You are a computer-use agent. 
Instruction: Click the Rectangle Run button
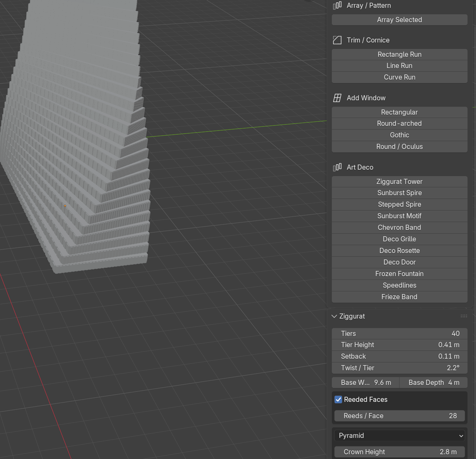400,54
